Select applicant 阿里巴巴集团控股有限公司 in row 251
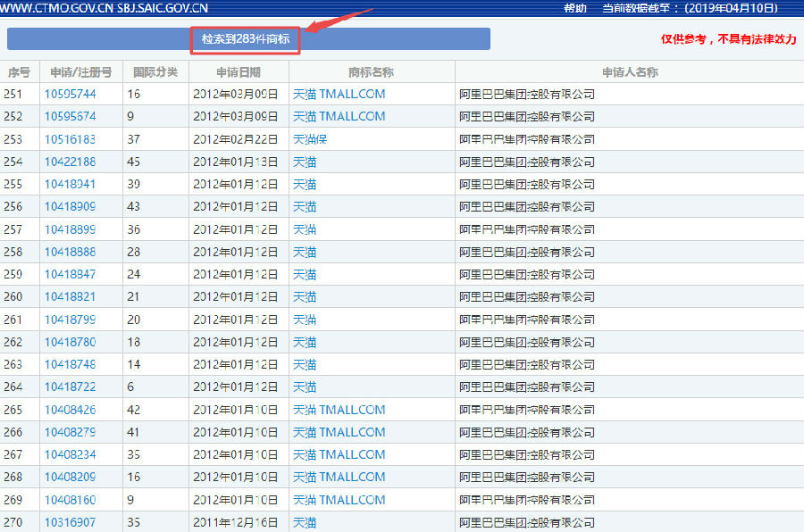 coord(527,95)
